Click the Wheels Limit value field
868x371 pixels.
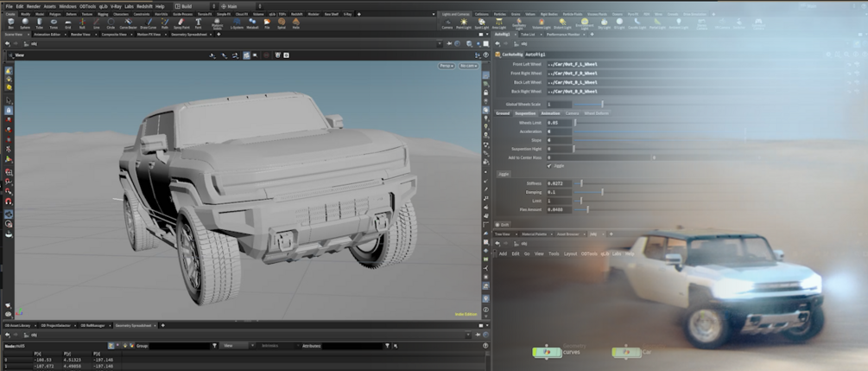(x=559, y=123)
